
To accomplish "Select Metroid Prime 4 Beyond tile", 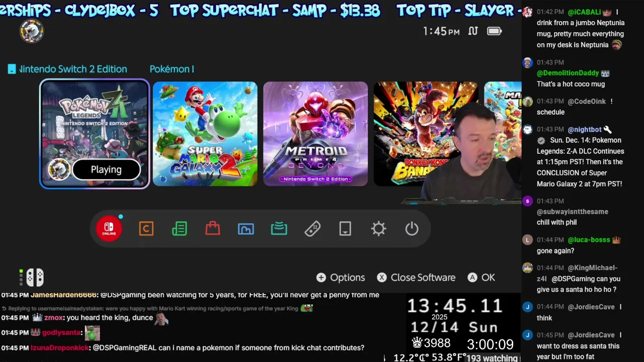I will click(x=315, y=134).
